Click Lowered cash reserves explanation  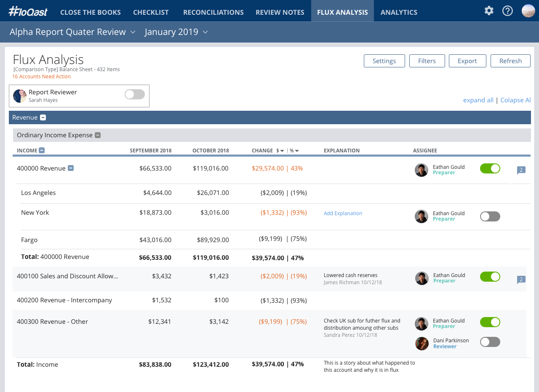[x=350, y=275]
